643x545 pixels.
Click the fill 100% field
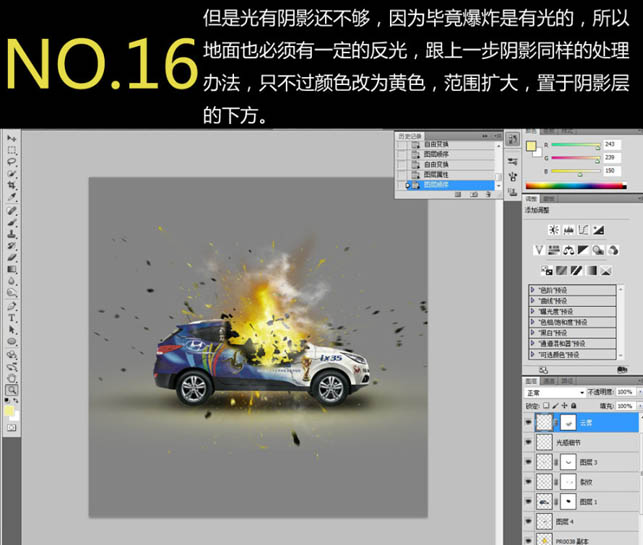pos(625,406)
